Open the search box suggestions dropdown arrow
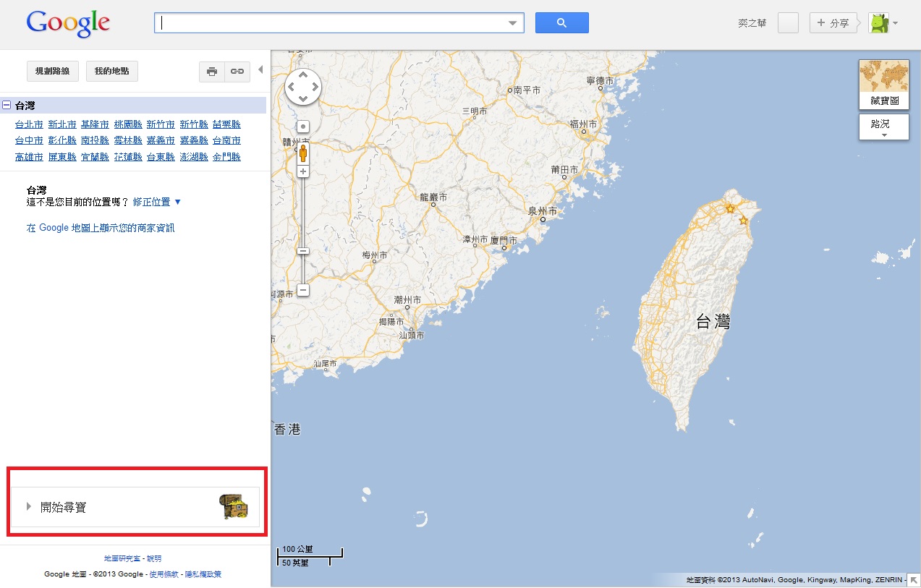The image size is (921, 588). [x=514, y=23]
